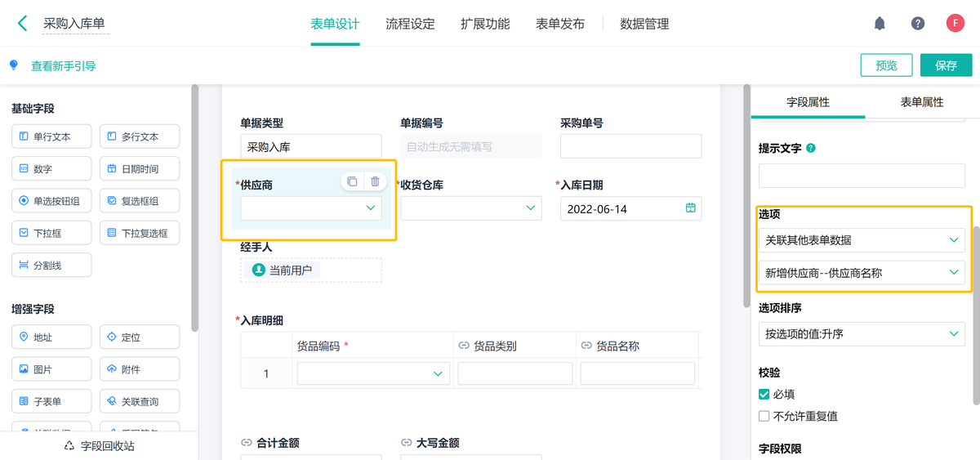
Task: Add the 单选按钮组 field
Action: tap(51, 201)
